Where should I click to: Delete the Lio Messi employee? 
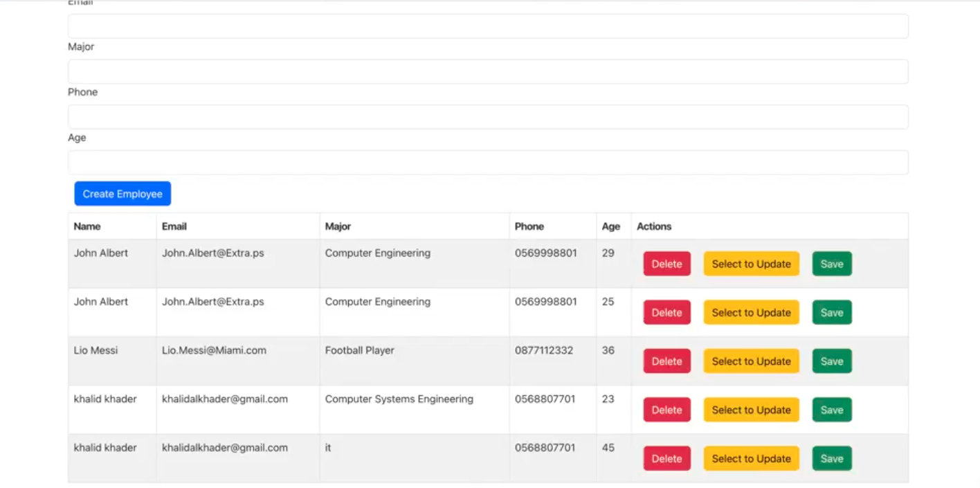[667, 361]
